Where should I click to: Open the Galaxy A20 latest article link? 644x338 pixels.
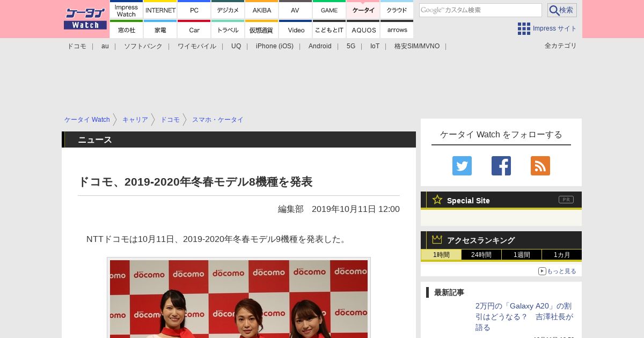(524, 317)
